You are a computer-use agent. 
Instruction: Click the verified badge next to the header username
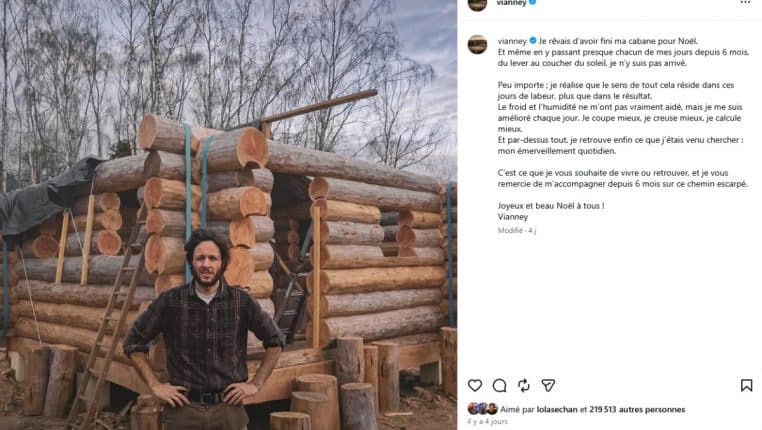tap(531, 4)
